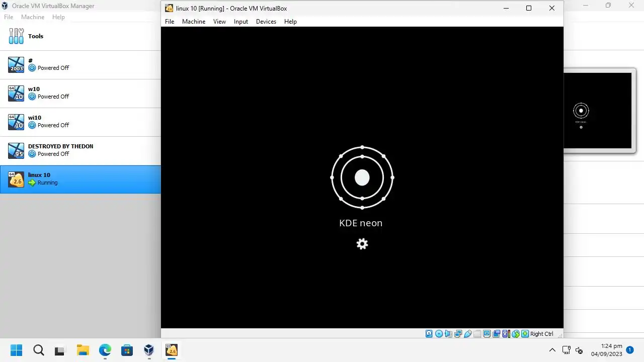The width and height of the screenshot is (644, 362).
Task: Select Tools in VirtualBox Manager sidebar
Action: coord(80,36)
